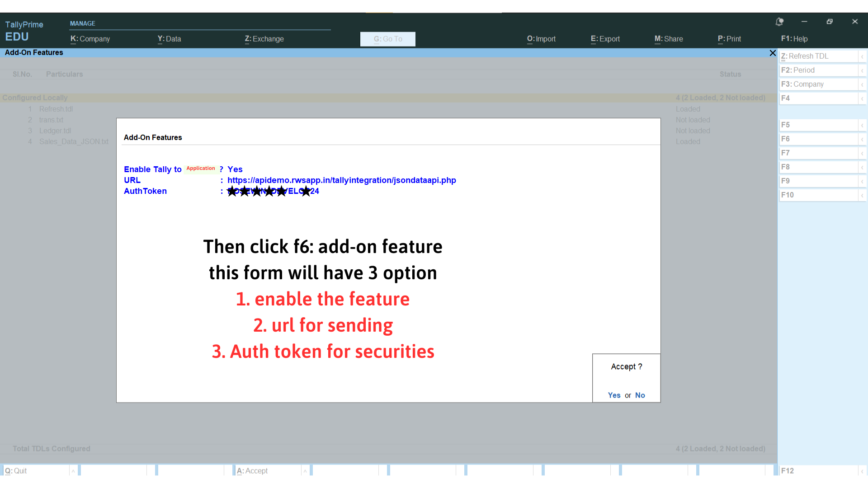
Task: Open the Company menu
Action: (90, 39)
